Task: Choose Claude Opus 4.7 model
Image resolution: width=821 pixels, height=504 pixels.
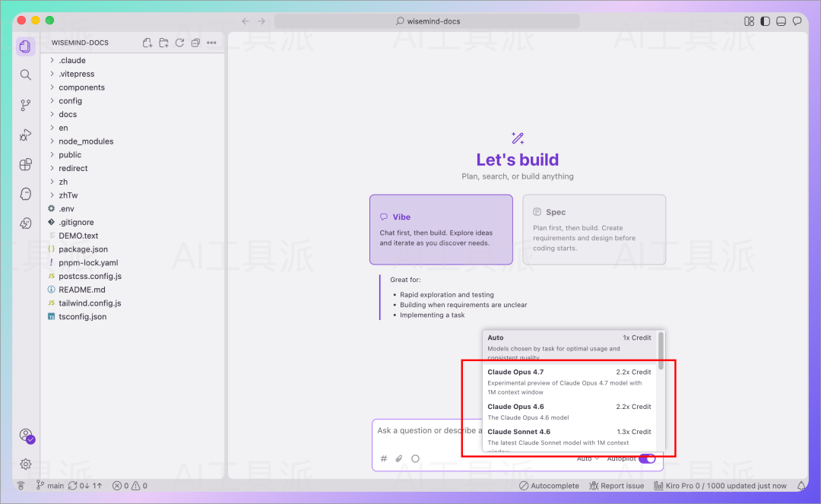Action: 569,382
